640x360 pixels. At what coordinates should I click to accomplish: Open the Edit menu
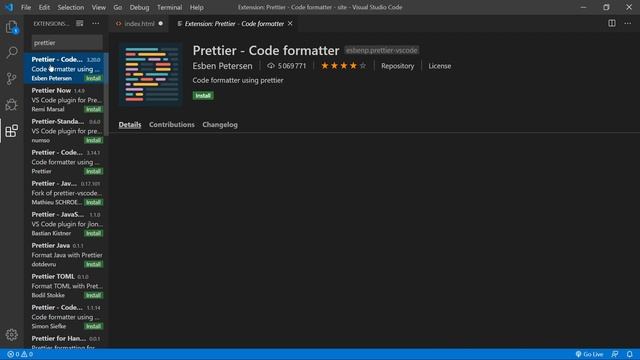pyautogui.click(x=44, y=7)
